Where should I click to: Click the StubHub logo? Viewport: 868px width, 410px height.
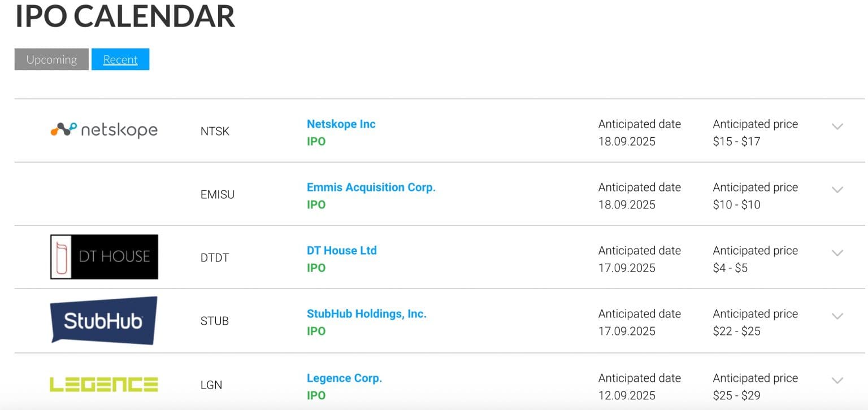pos(104,320)
